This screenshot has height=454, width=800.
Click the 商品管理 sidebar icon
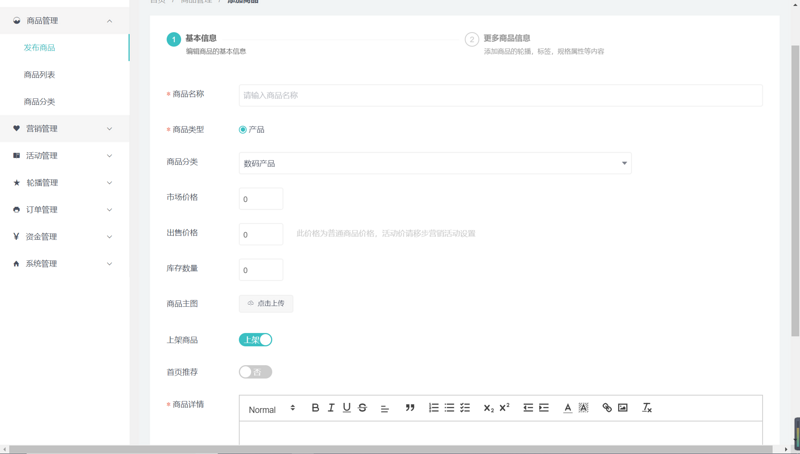[16, 21]
